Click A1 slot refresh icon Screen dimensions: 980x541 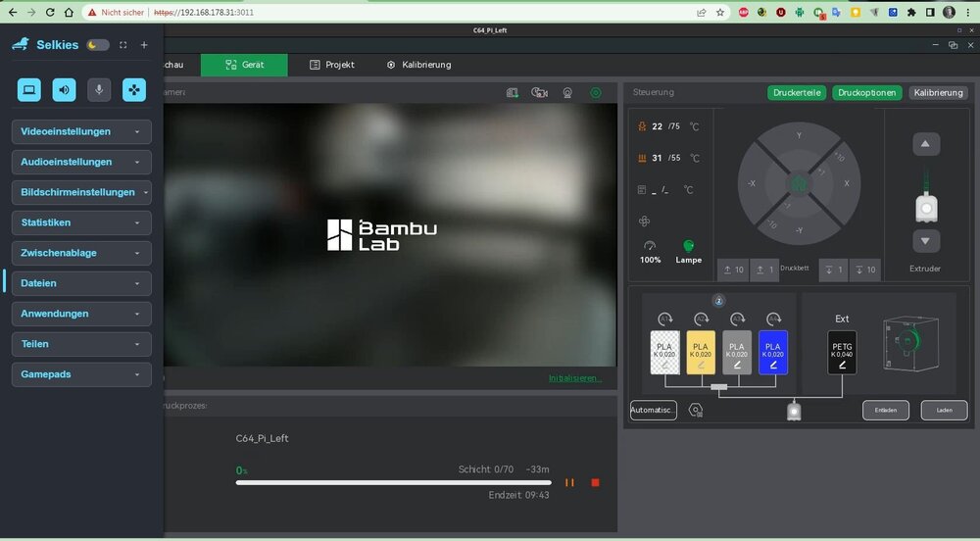coord(665,320)
